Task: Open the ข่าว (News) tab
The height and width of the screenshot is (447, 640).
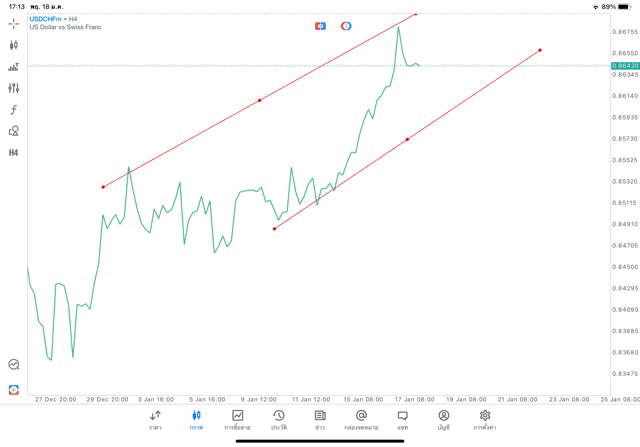Action: (319, 419)
